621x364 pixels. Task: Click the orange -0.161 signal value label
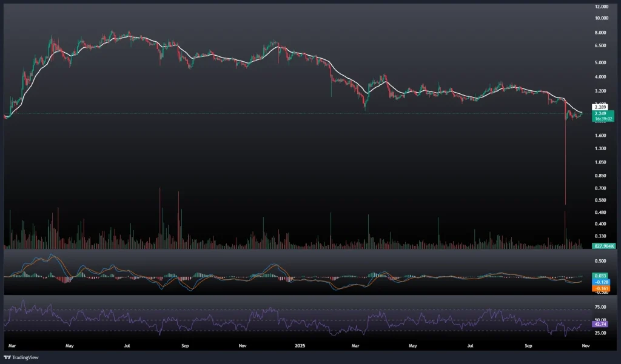pyautogui.click(x=602, y=289)
